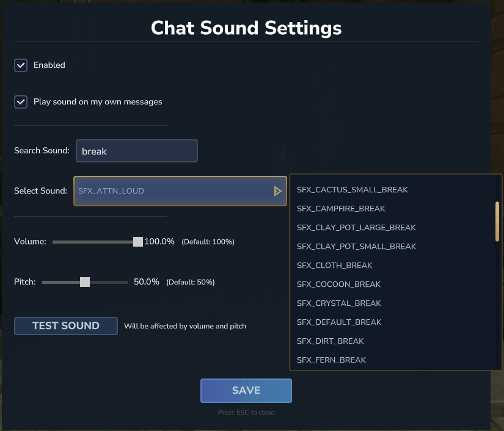Choose the SFX_CLOTH_BREAK sound
The image size is (504, 431).
(x=334, y=266)
